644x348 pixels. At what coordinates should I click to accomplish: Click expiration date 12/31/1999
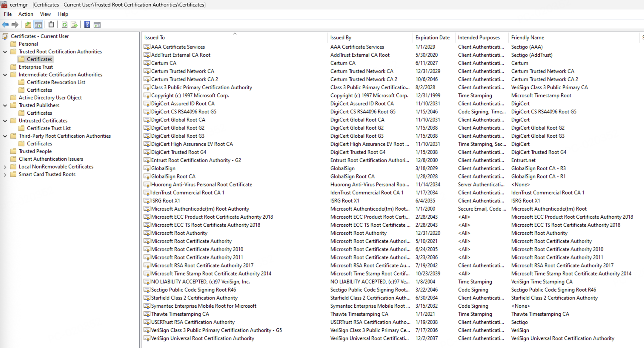pos(428,95)
